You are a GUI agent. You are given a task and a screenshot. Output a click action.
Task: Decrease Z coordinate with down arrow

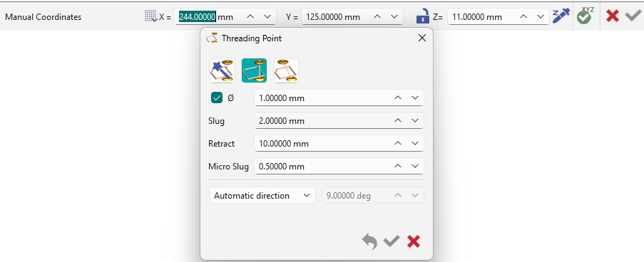point(540,17)
